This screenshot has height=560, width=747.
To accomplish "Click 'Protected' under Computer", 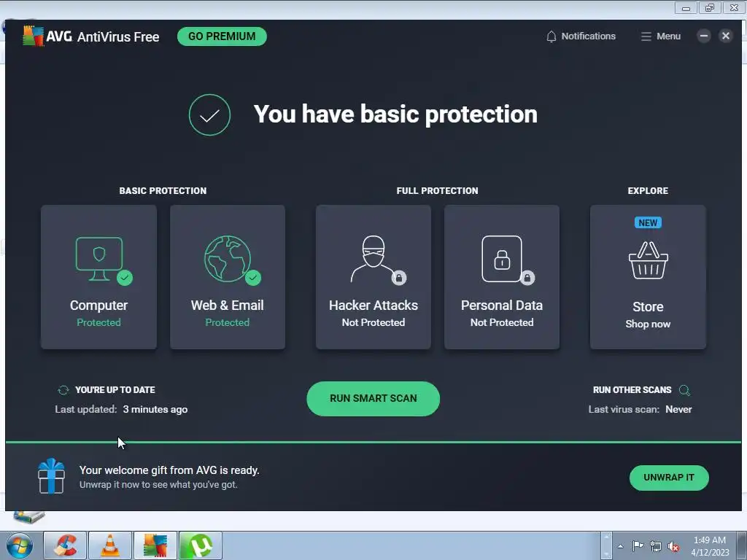I will (x=98, y=322).
